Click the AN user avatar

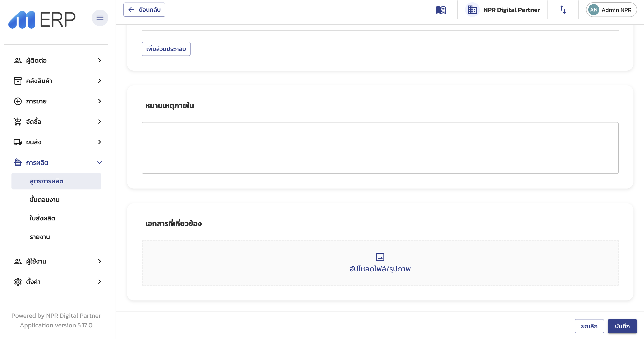point(594,10)
